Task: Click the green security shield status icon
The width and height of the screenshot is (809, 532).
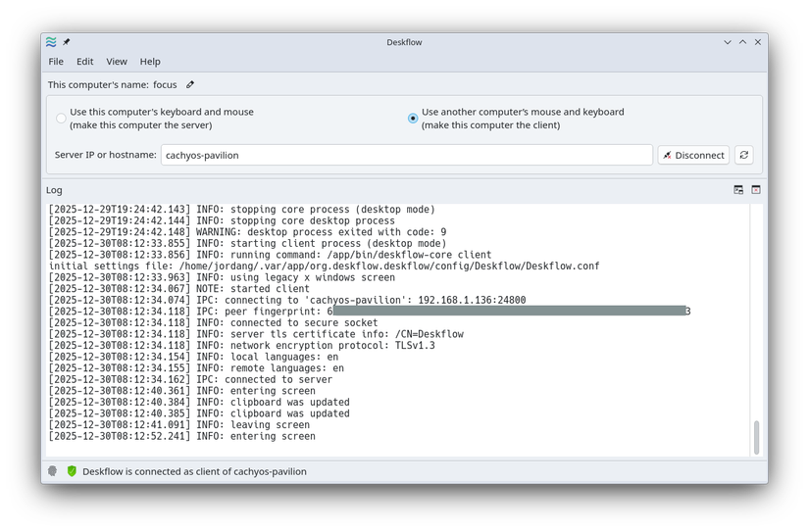Action: point(72,470)
